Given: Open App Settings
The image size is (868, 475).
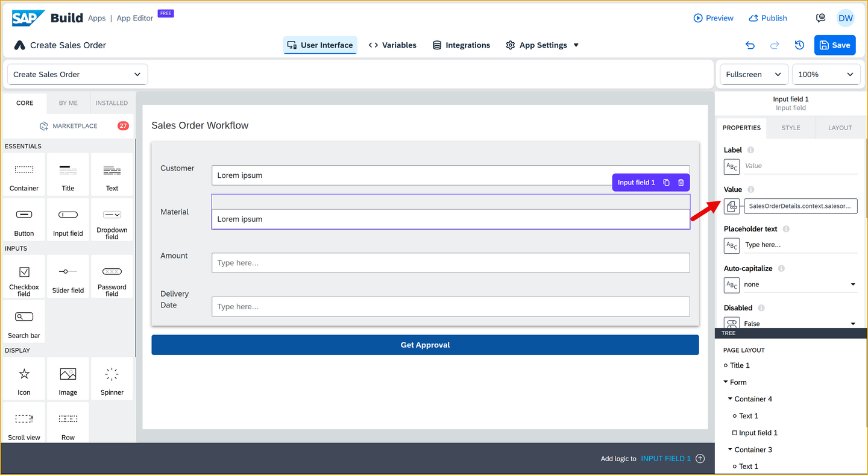Looking at the screenshot, I should [536, 45].
